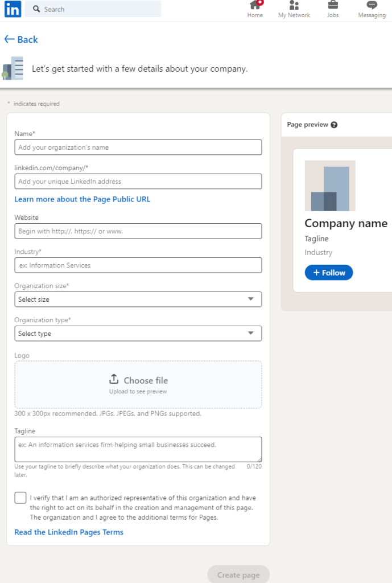Focus the Website field
This screenshot has width=392, height=583.
(x=138, y=231)
